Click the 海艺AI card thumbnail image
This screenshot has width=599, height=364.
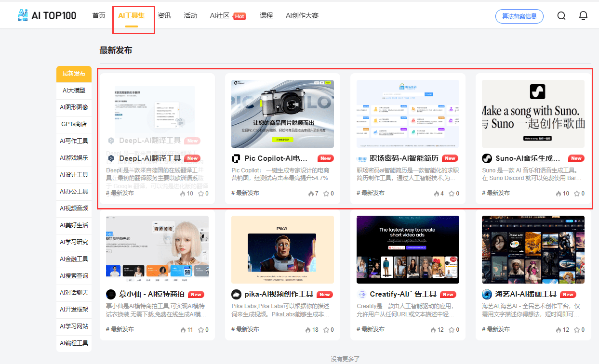pyautogui.click(x=533, y=249)
